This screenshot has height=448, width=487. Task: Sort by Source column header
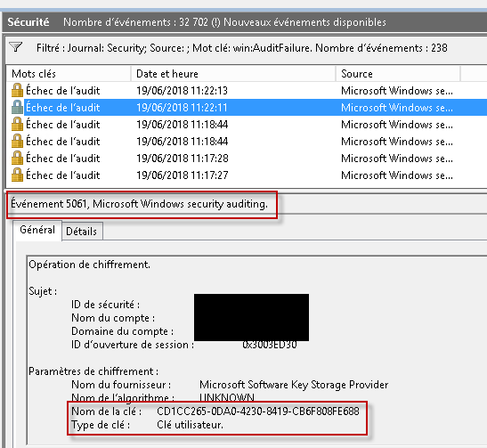(398, 74)
